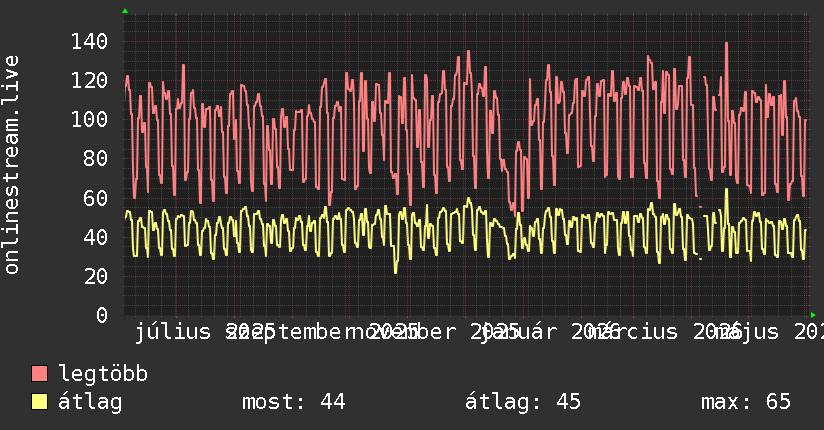Click the 'max: 65' statistic
This screenshot has width=824, height=430.
(x=746, y=402)
